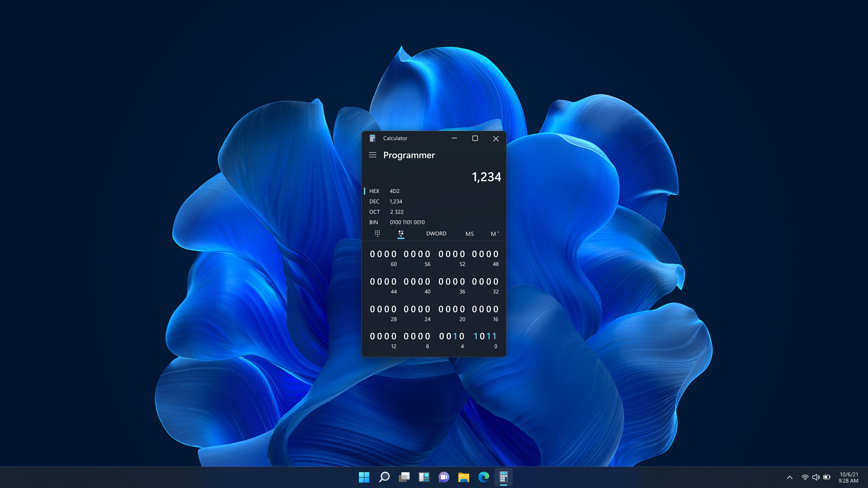Select the bit toggling keypad
Viewport: 868px width, 488px height.
coord(401,233)
